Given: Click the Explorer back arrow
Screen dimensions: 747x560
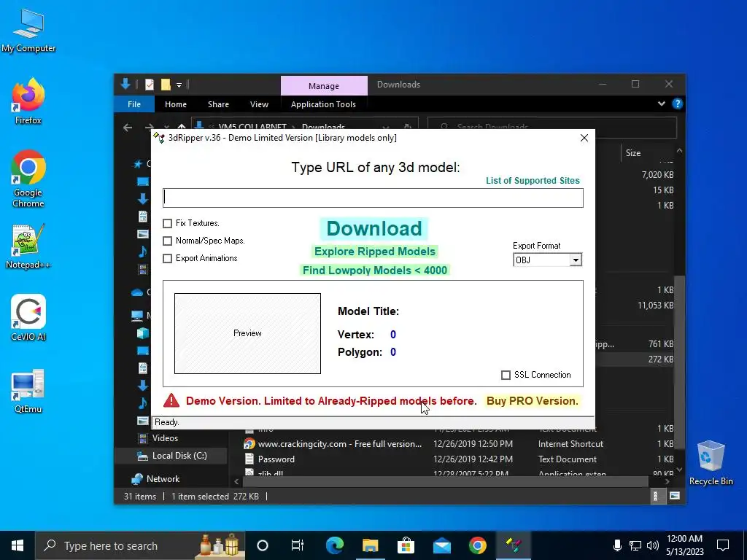Looking at the screenshot, I should (x=127, y=127).
